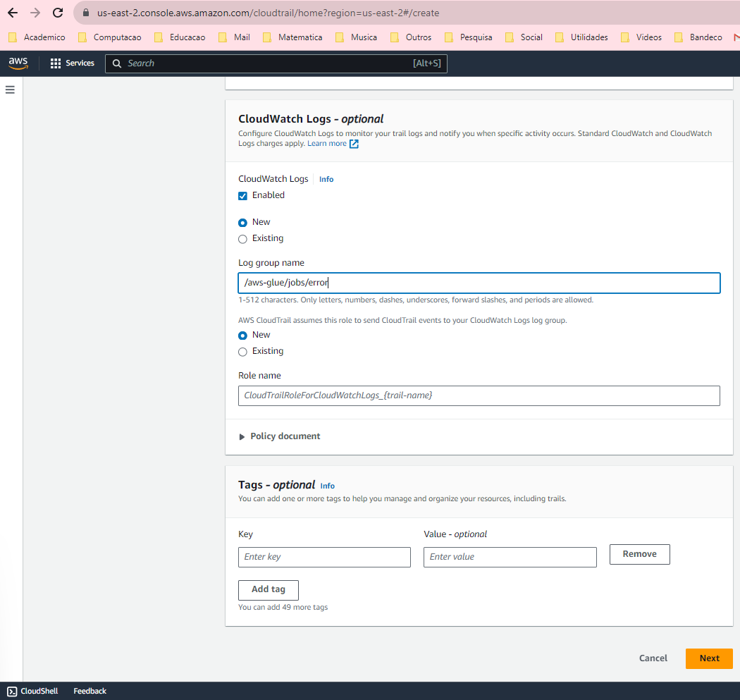740x700 pixels.
Task: Launch CloudShell from the footer
Action: point(32,691)
